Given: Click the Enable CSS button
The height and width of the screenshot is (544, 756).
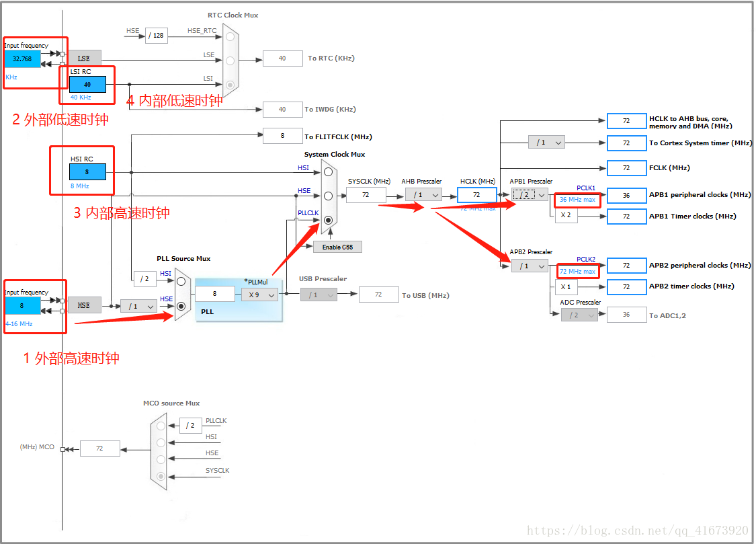Looking at the screenshot, I should coord(337,247).
